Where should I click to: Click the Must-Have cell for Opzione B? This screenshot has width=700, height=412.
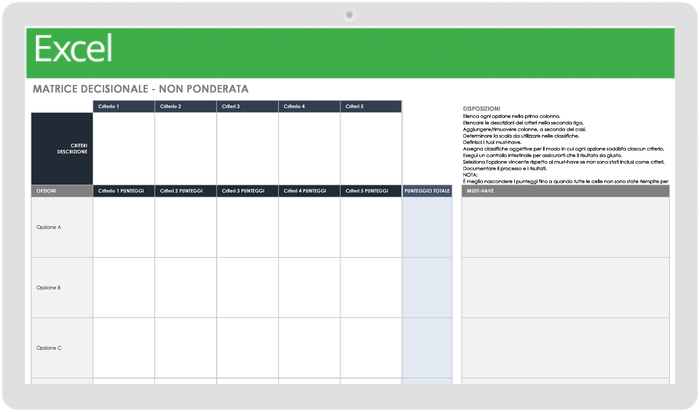(x=565, y=287)
